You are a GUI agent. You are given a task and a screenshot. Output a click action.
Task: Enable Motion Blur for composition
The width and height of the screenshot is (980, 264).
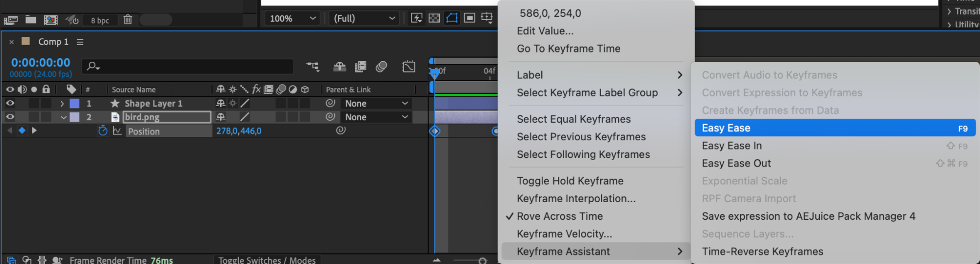tap(381, 67)
